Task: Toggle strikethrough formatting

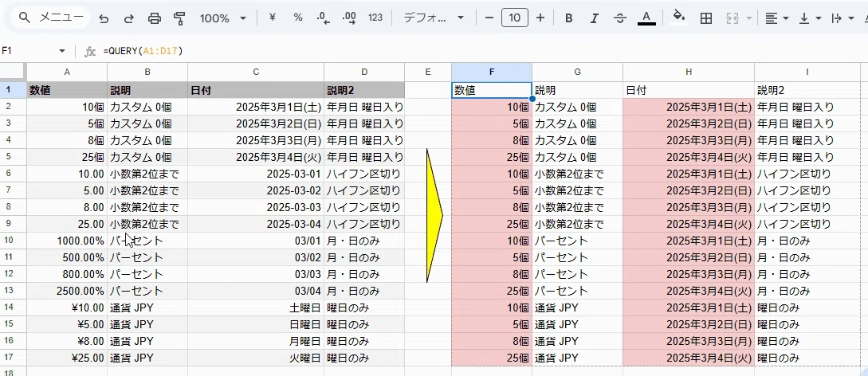Action: pyautogui.click(x=620, y=18)
